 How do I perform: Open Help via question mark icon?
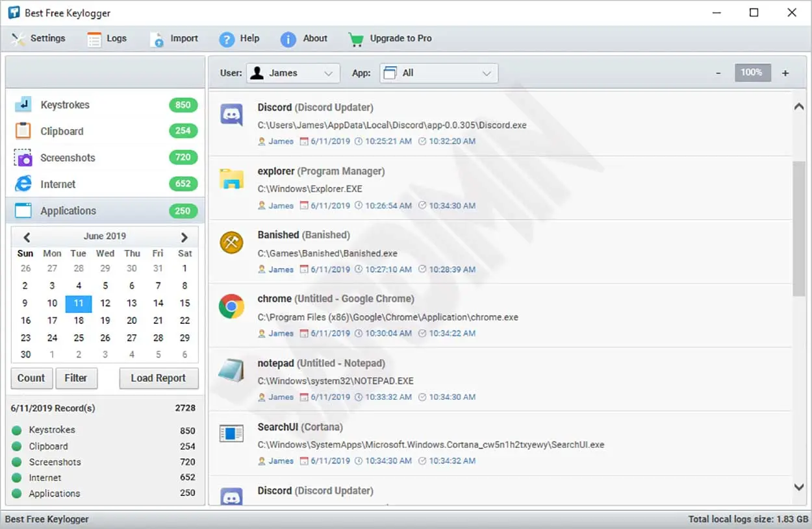(226, 39)
